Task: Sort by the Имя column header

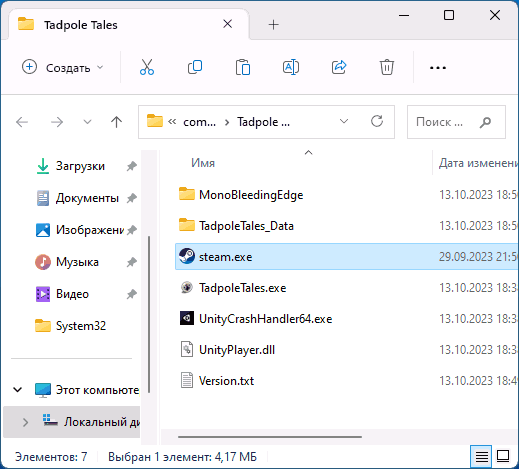Action: (203, 163)
